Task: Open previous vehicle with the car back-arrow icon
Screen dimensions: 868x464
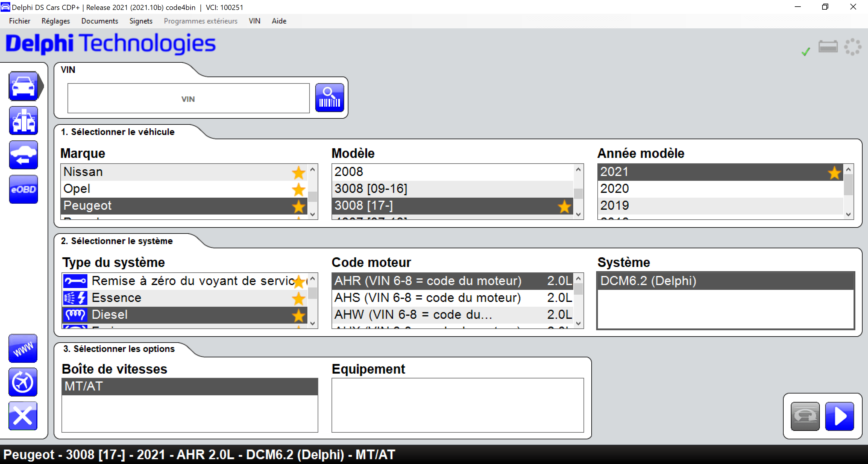Action: tap(23, 155)
